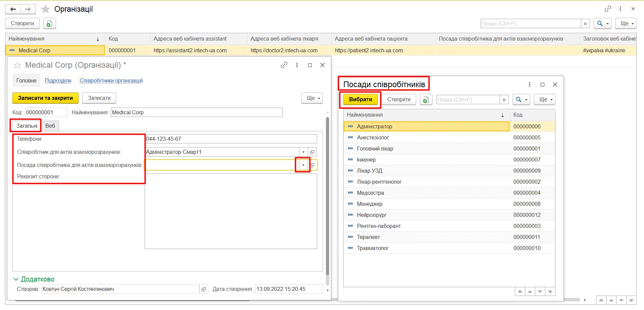Collapse the Додатково section
The image size is (644, 310).
16,279
